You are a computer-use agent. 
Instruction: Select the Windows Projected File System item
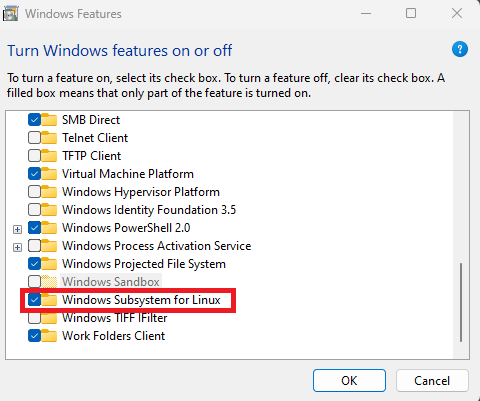[x=144, y=264]
